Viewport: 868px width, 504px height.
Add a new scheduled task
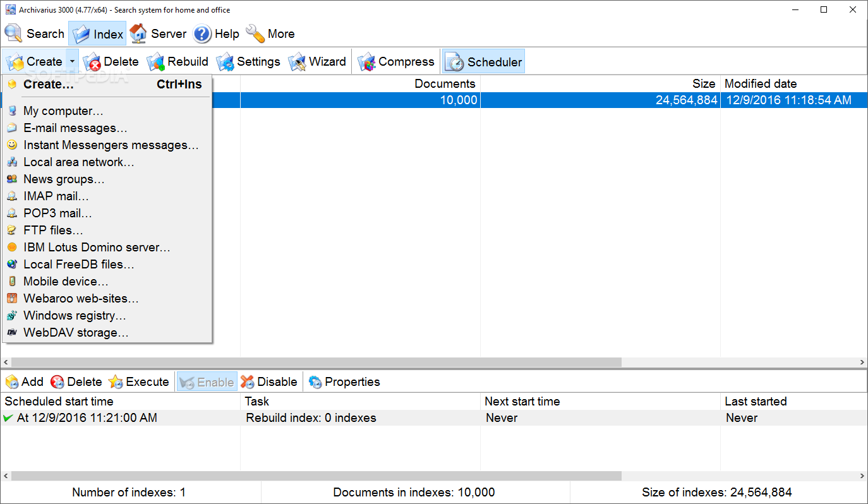(x=25, y=382)
